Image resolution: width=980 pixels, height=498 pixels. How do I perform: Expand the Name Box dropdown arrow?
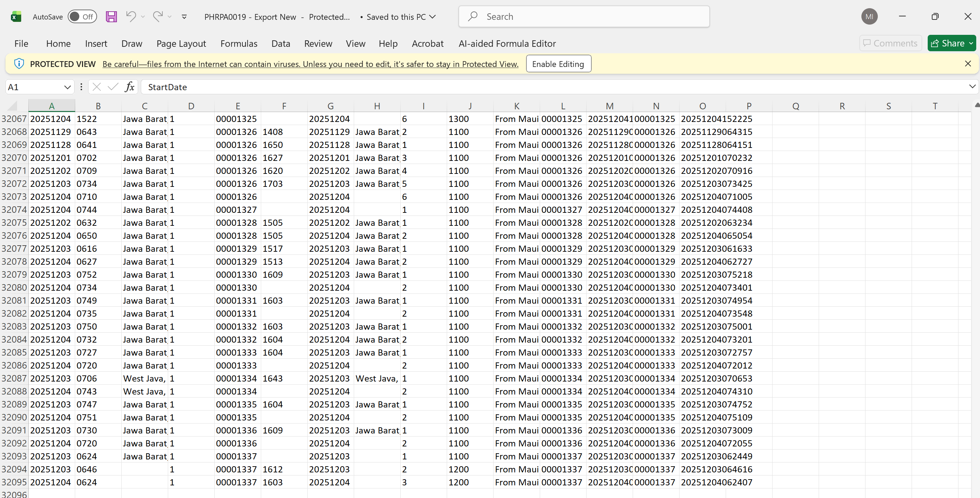(67, 87)
